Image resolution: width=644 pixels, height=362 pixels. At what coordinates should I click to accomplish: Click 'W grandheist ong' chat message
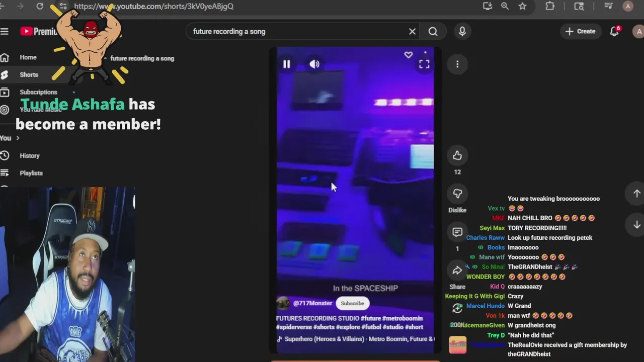pyautogui.click(x=532, y=325)
